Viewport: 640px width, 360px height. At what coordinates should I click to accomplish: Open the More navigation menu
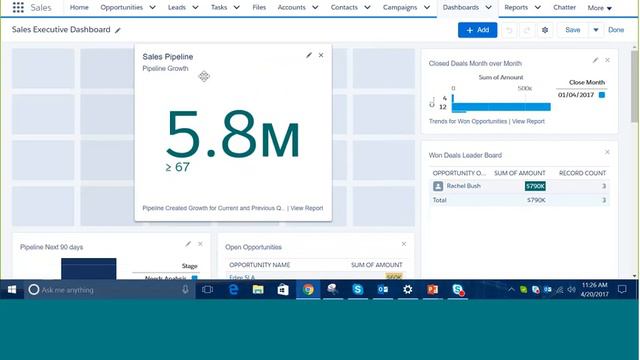(600, 8)
